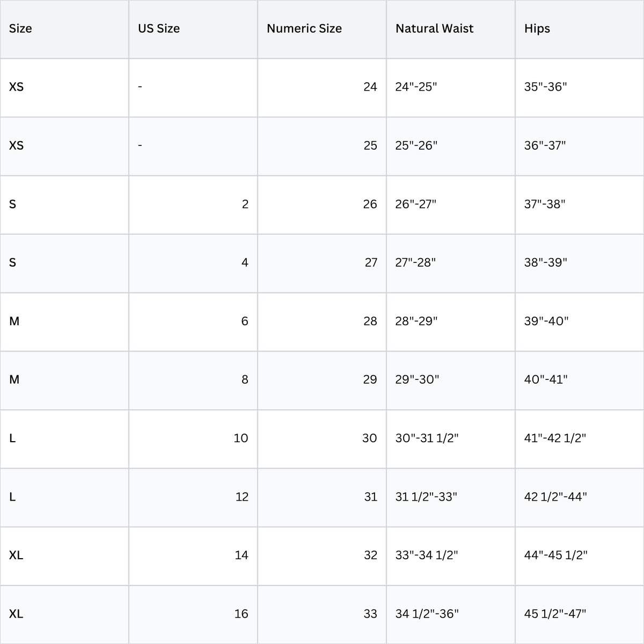Select the waist cell 34 1/2"-36"

click(x=451, y=614)
